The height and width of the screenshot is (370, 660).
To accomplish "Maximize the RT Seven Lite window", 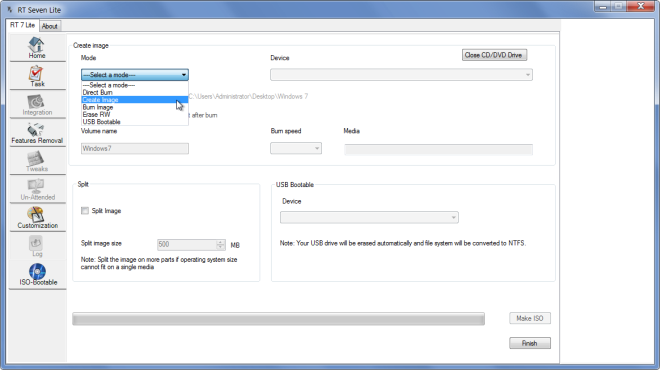I will click(618, 6).
